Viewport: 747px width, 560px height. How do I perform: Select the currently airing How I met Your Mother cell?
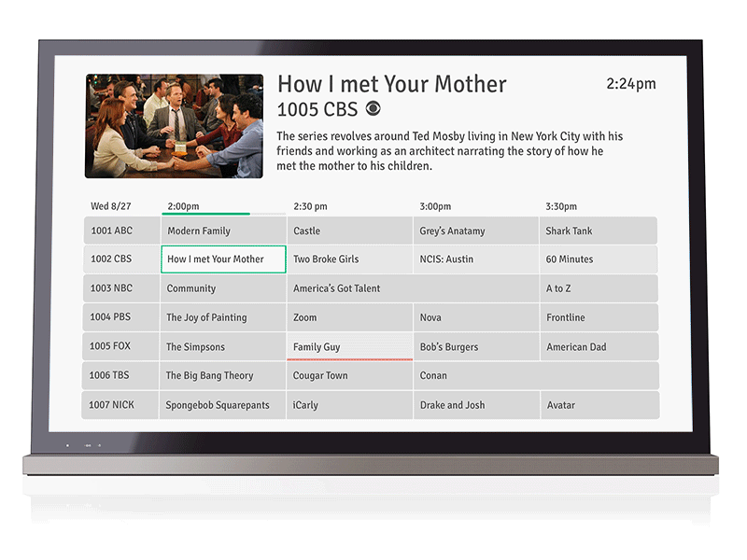point(222,259)
